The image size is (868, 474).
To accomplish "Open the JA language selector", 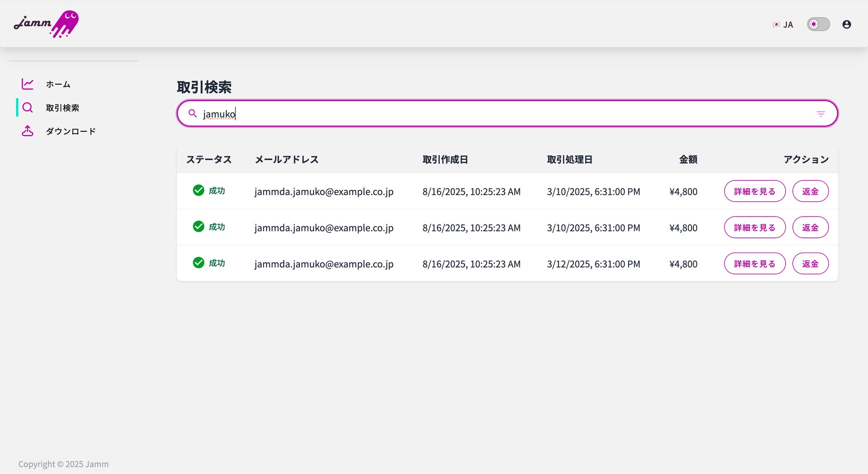I will (788, 25).
